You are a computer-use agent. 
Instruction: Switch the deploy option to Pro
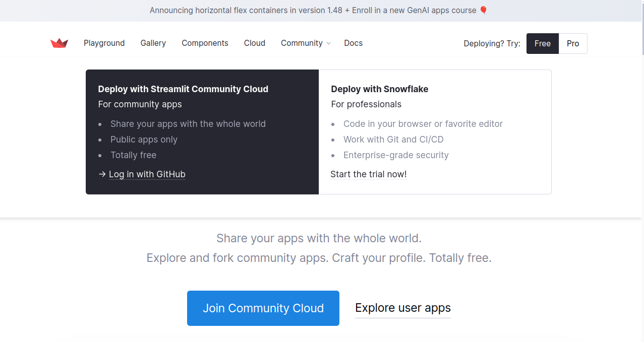pyautogui.click(x=572, y=44)
